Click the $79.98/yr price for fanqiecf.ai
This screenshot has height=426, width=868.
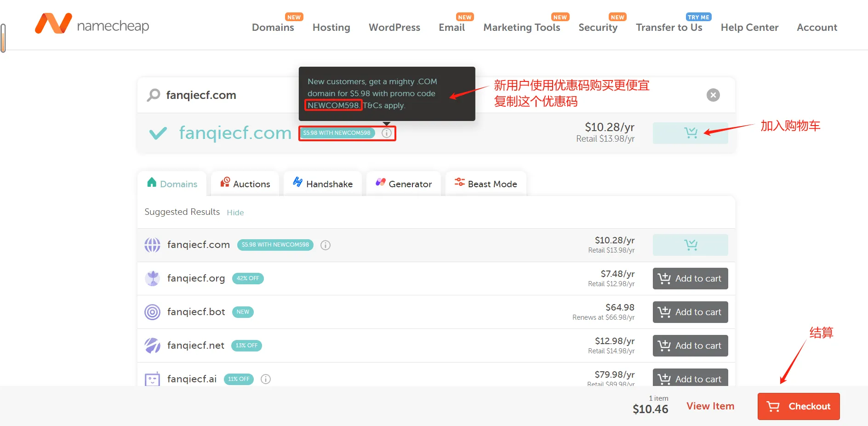[x=615, y=374]
